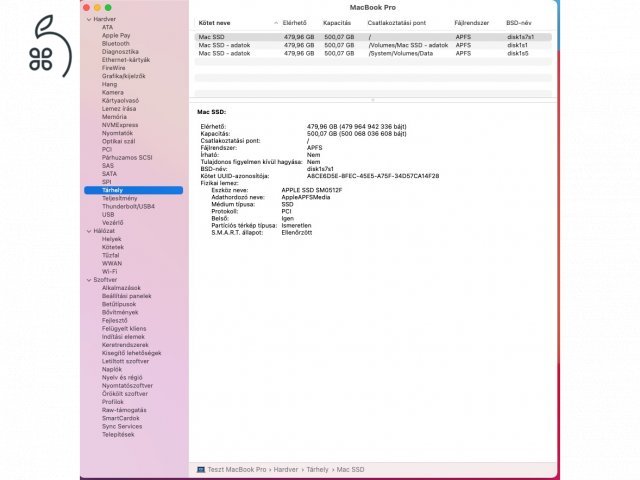Select Beállítási panelek in the sidebar
640x480 pixels.
coord(127,296)
